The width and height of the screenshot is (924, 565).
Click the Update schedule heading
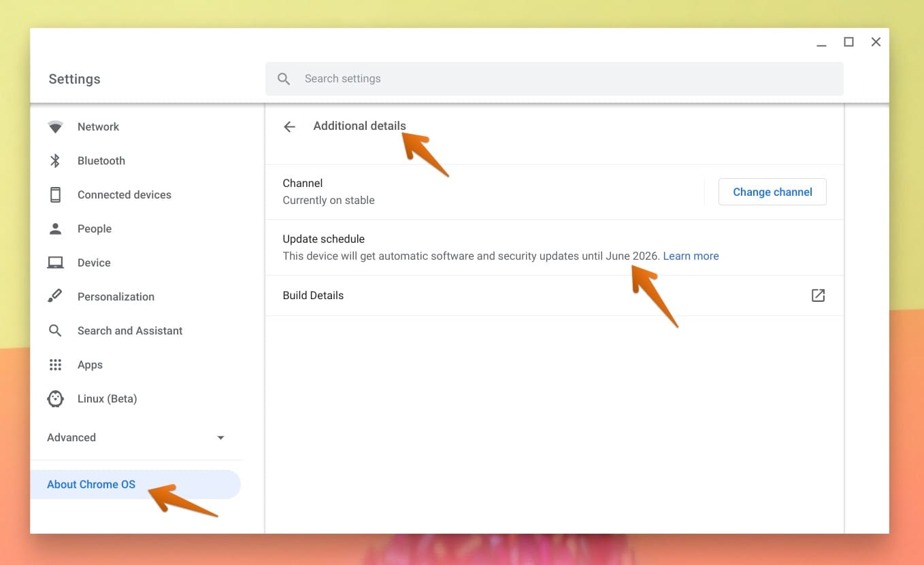point(324,239)
